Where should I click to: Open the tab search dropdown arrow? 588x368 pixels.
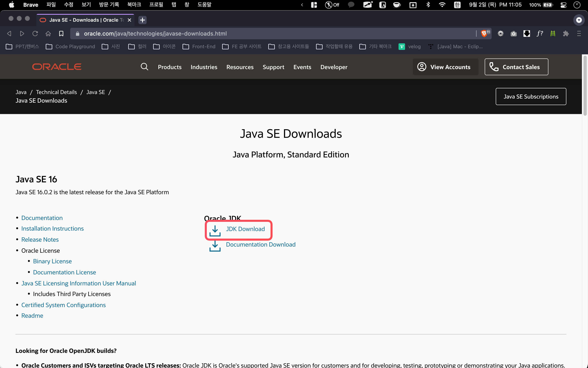pos(579,20)
